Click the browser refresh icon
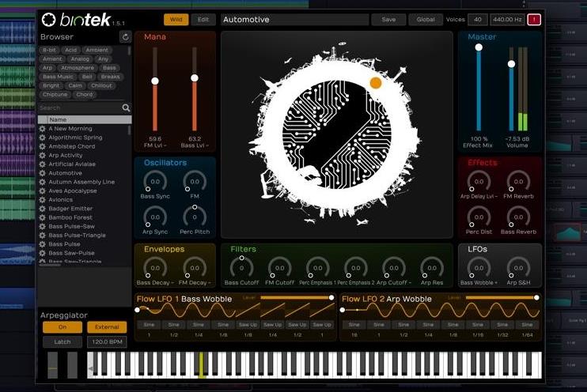 126,36
